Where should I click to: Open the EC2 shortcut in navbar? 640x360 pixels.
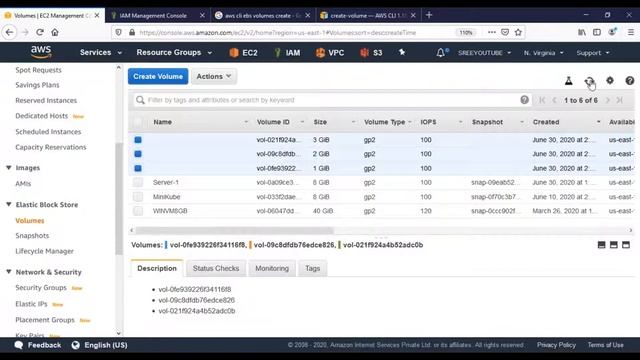244,53
